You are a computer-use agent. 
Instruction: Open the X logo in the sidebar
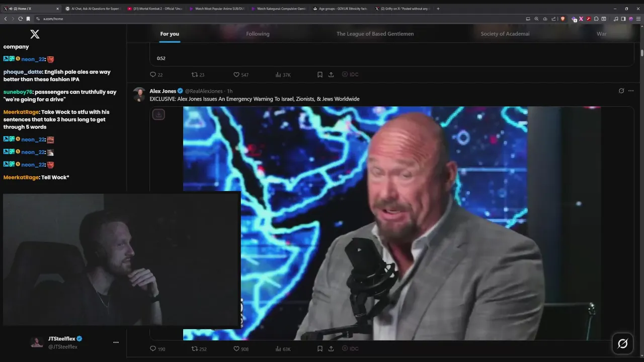tap(35, 34)
